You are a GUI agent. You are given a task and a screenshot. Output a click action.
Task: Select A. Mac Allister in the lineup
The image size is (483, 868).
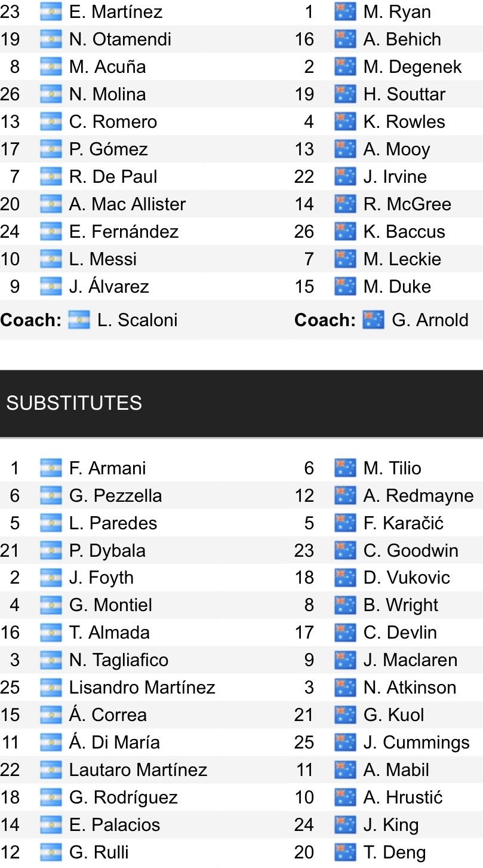pyautogui.click(x=128, y=204)
